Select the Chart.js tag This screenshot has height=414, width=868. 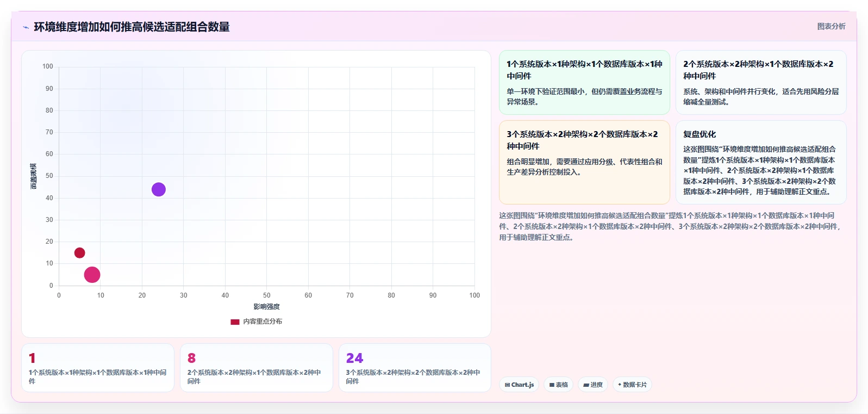[519, 385]
